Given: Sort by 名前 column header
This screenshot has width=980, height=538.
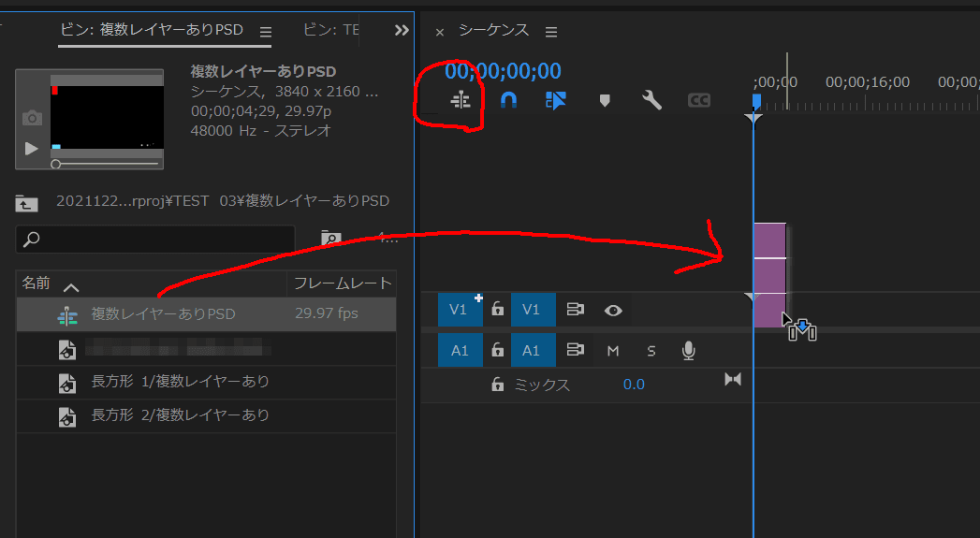Looking at the screenshot, I should [x=36, y=284].
